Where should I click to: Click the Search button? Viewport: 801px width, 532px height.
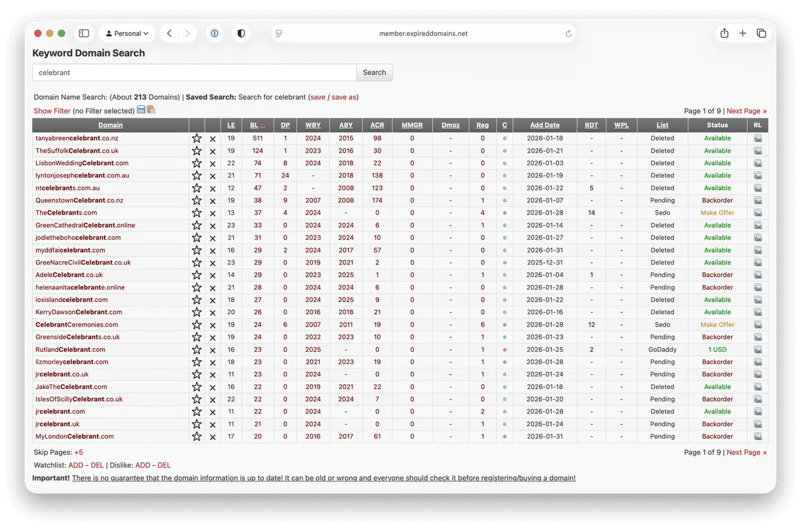[374, 73]
